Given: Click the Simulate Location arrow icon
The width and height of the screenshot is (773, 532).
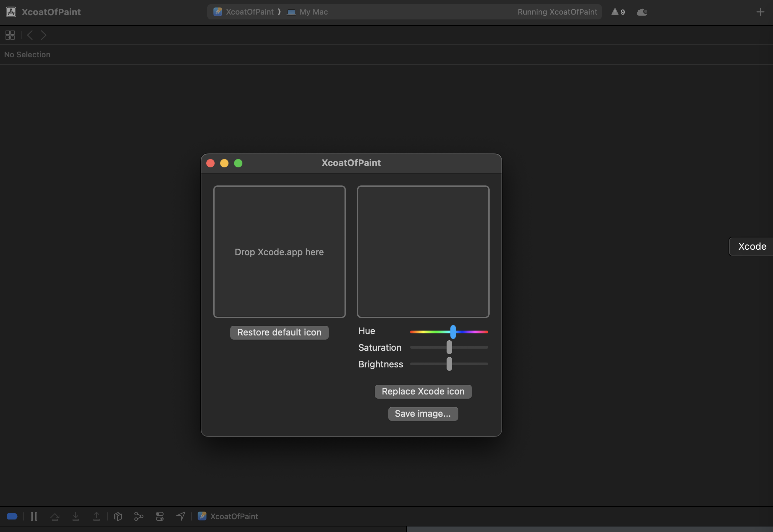Looking at the screenshot, I should pyautogui.click(x=181, y=516).
